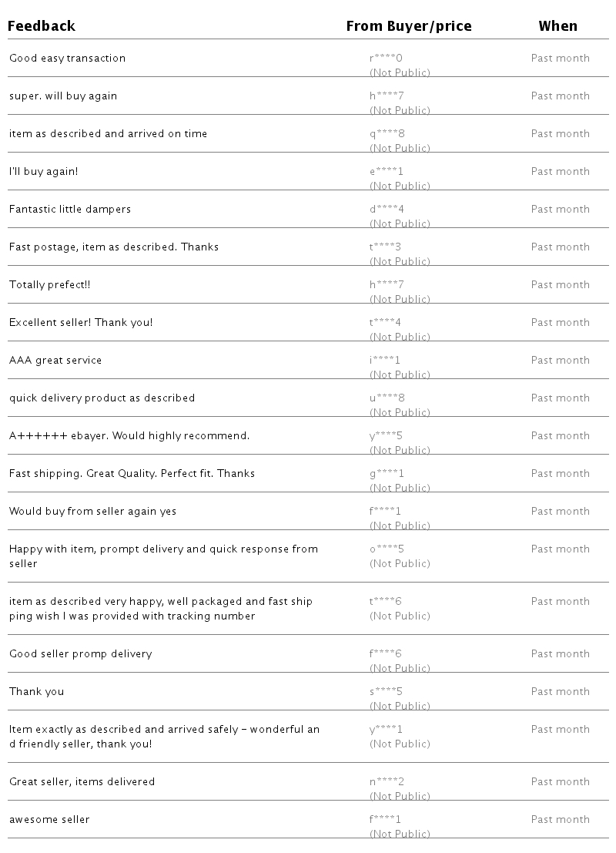The width and height of the screenshot is (616, 853).
Task: Click the From Buyer/price column header
Action: (408, 26)
